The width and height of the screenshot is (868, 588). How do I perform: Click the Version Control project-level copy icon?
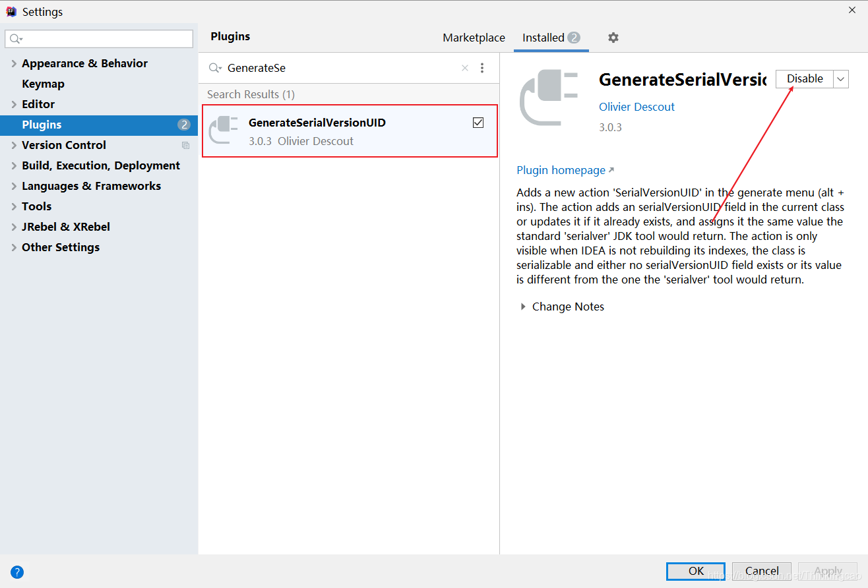click(x=185, y=145)
